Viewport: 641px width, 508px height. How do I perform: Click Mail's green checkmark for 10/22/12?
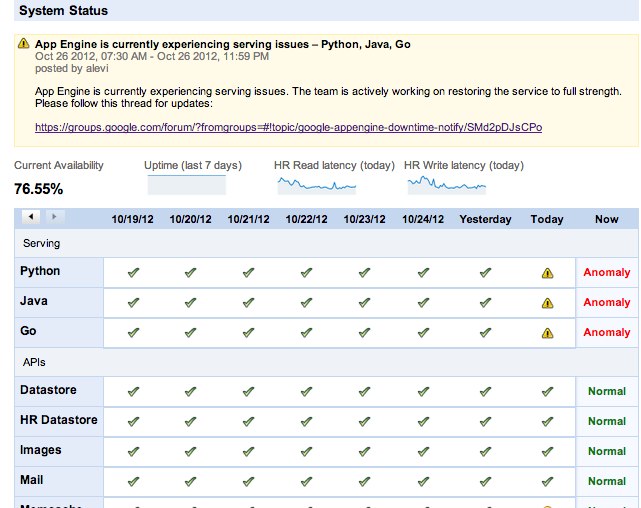point(306,481)
